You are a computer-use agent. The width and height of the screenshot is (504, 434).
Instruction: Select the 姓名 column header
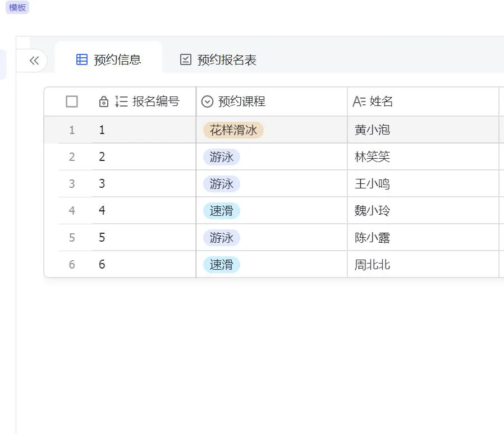423,101
